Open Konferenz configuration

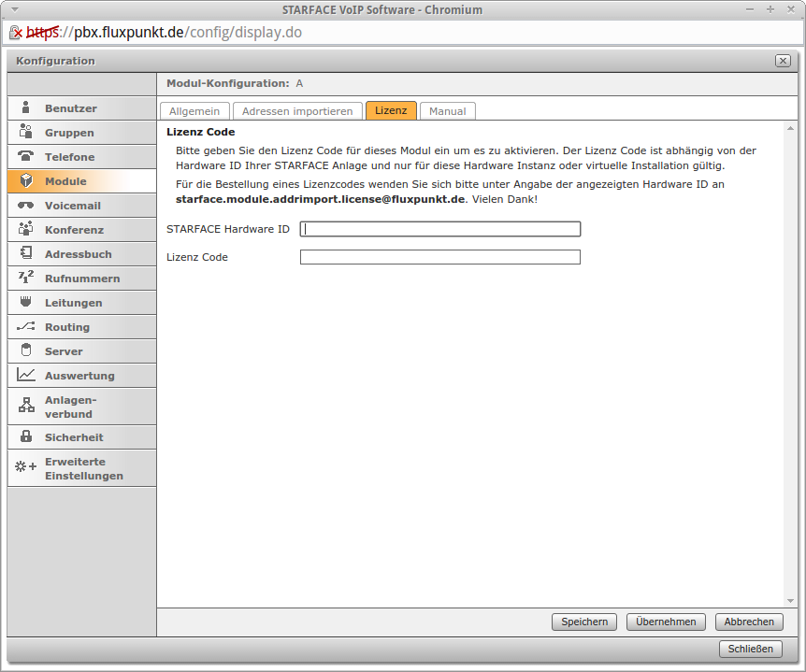(81, 230)
